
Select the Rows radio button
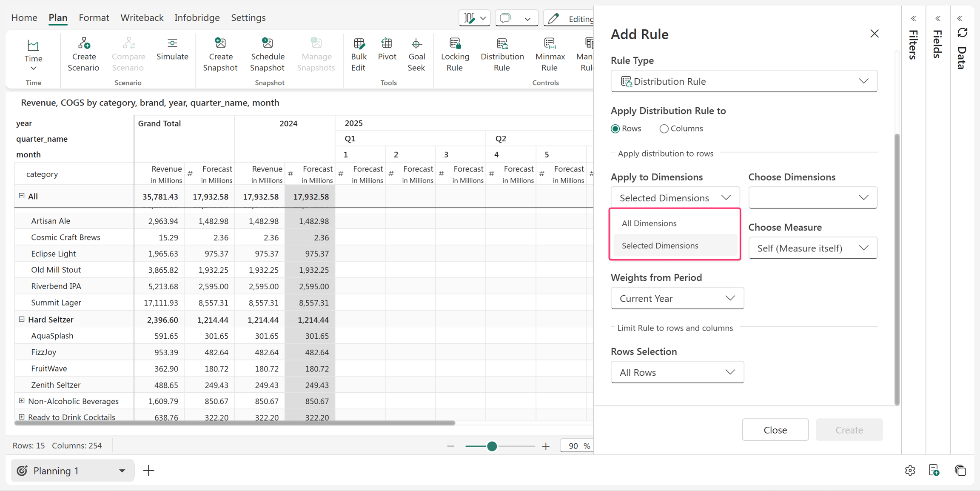[615, 128]
